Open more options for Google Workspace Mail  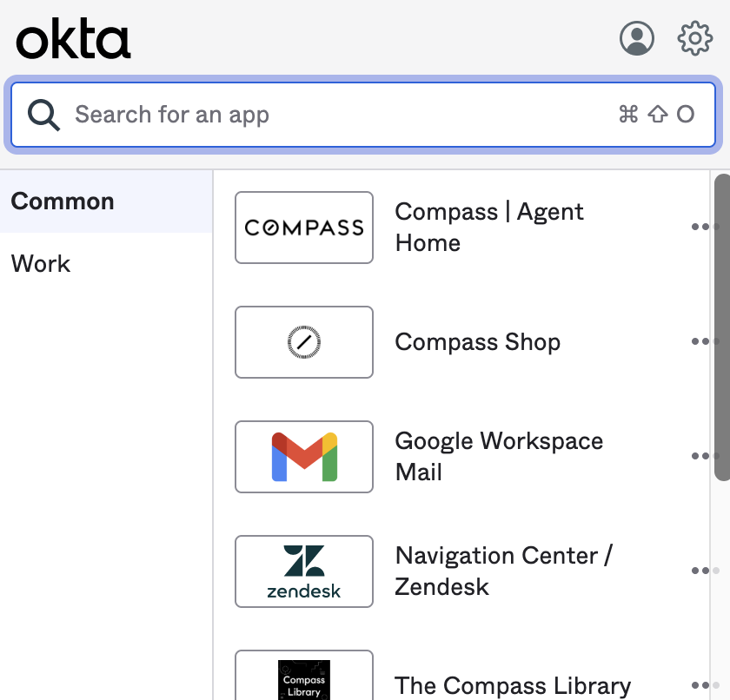click(x=705, y=456)
